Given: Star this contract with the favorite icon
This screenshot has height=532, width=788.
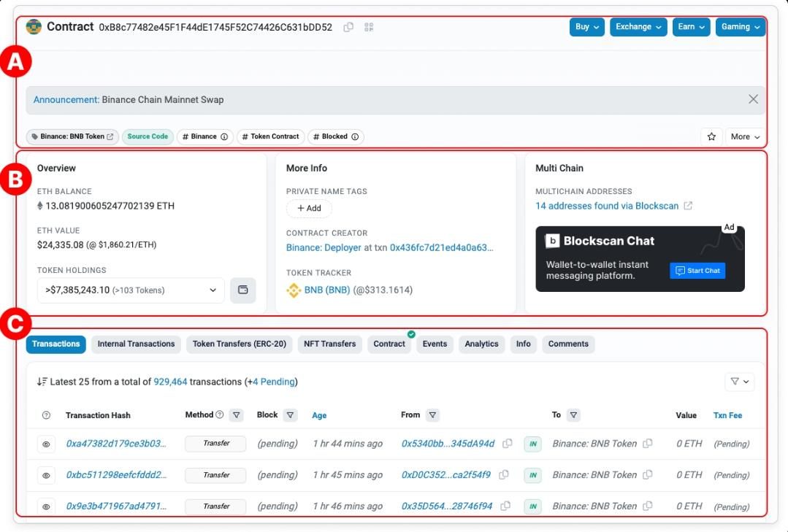Looking at the screenshot, I should 711,136.
